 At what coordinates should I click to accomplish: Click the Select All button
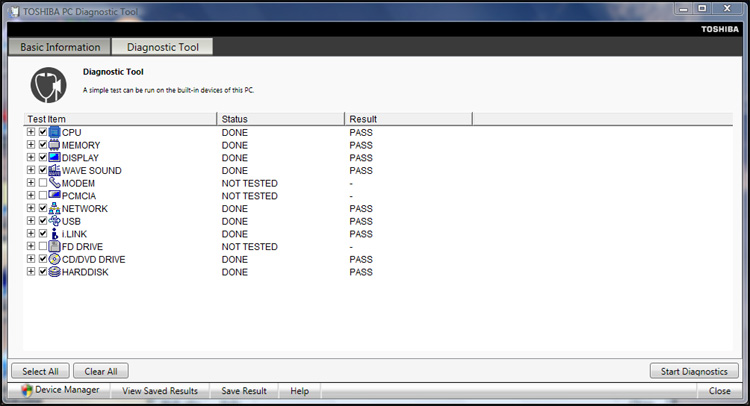tap(40, 371)
